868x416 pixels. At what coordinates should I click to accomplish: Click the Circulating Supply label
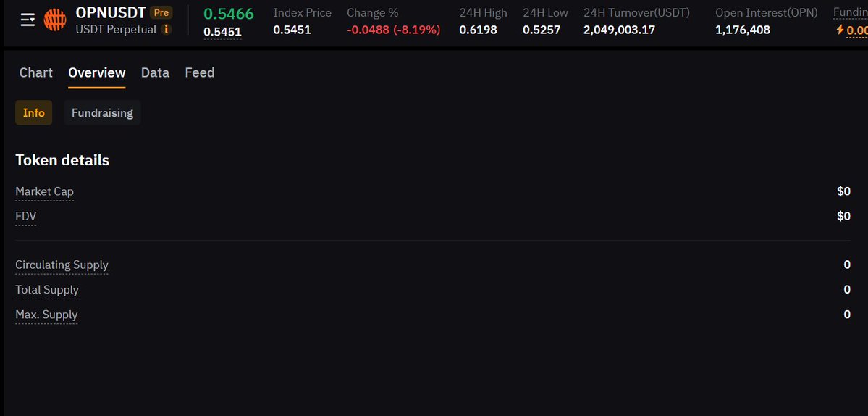(x=62, y=265)
